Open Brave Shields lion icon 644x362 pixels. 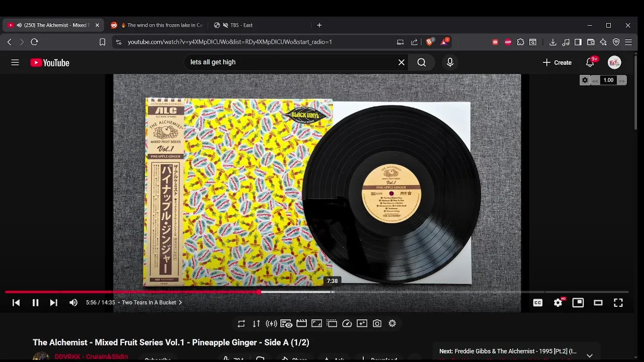(x=430, y=42)
